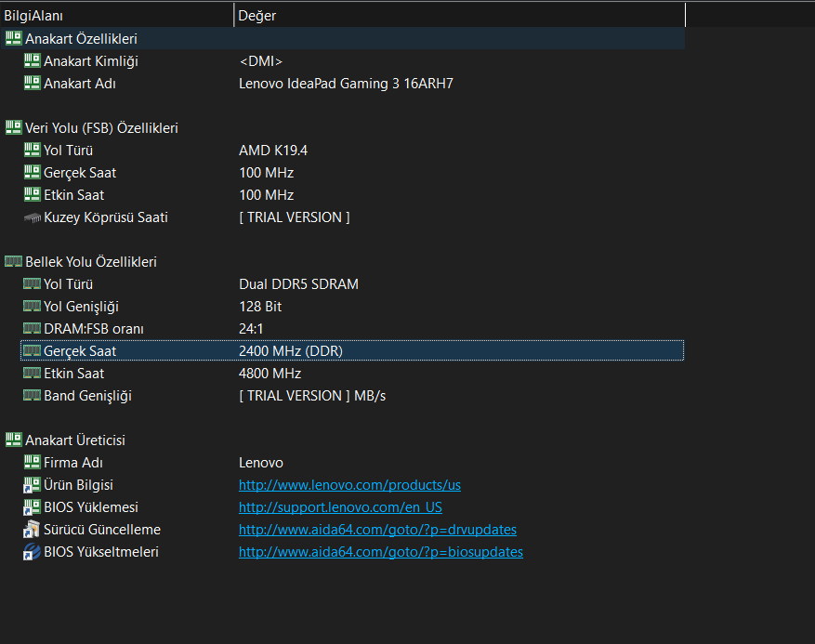
Task: Open the lenovo.com/products/us link
Action: point(349,485)
